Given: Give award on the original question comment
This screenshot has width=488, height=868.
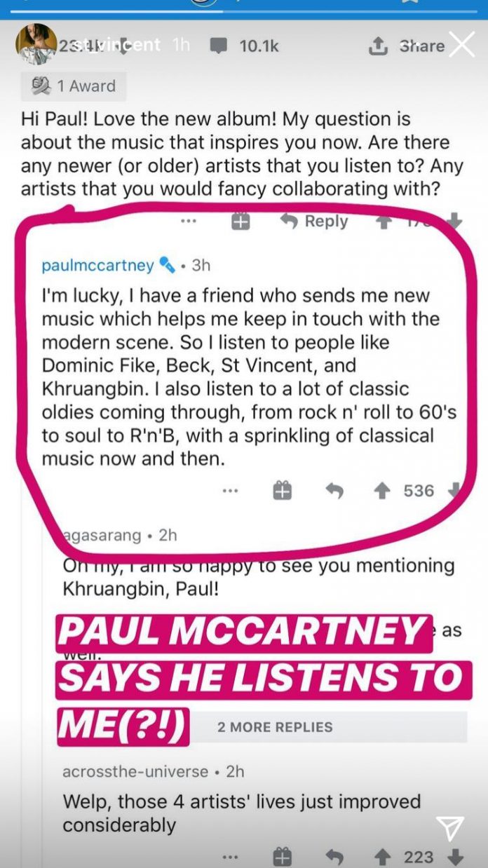Looking at the screenshot, I should 240,221.
